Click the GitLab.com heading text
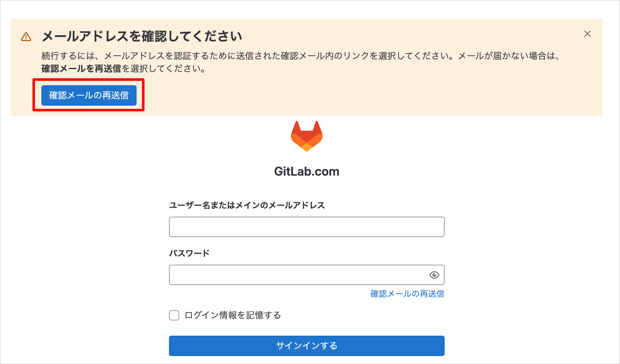The image size is (620, 364). pyautogui.click(x=307, y=171)
